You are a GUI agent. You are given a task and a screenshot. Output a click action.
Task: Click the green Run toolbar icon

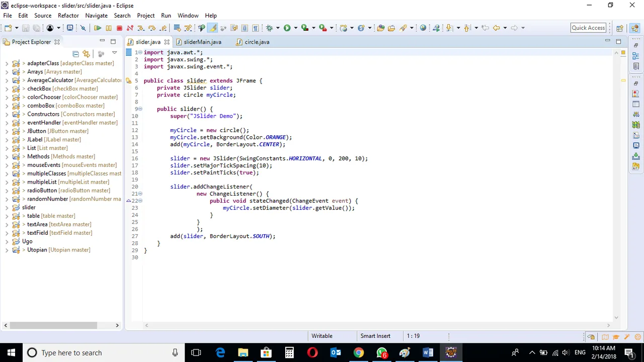pos(287,28)
